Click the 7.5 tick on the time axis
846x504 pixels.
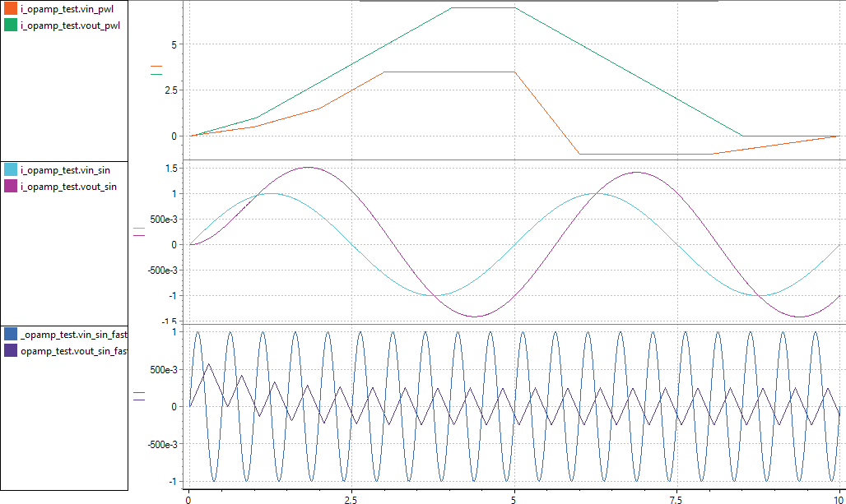pos(675,497)
